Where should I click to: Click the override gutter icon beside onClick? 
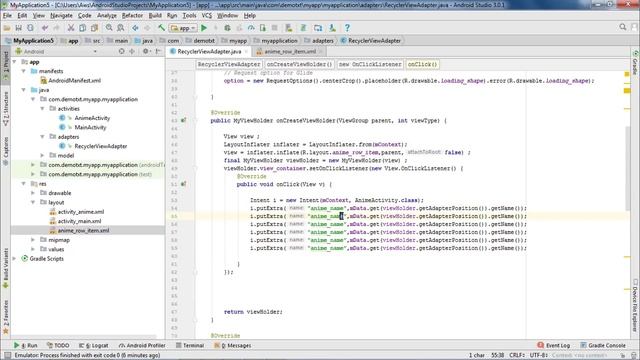(x=184, y=184)
